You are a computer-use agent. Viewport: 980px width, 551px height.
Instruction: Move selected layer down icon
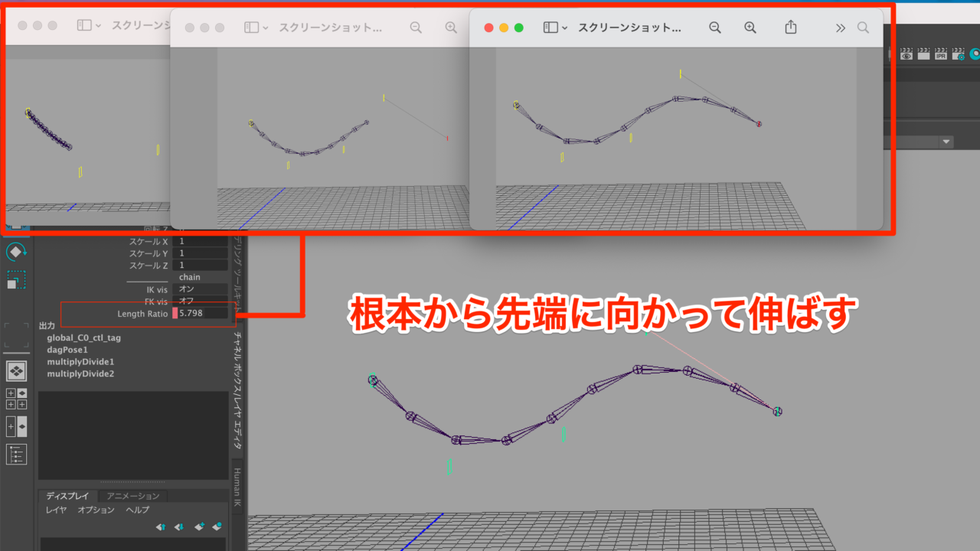(179, 527)
